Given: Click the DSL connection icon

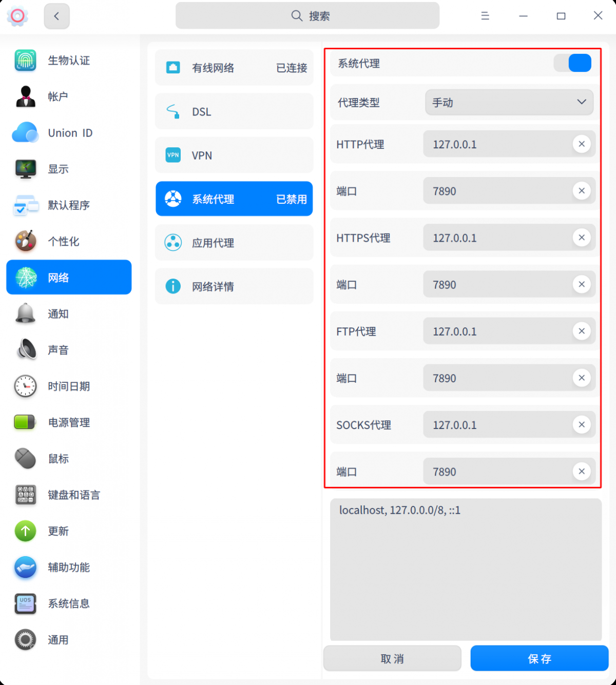Looking at the screenshot, I should 173,111.
